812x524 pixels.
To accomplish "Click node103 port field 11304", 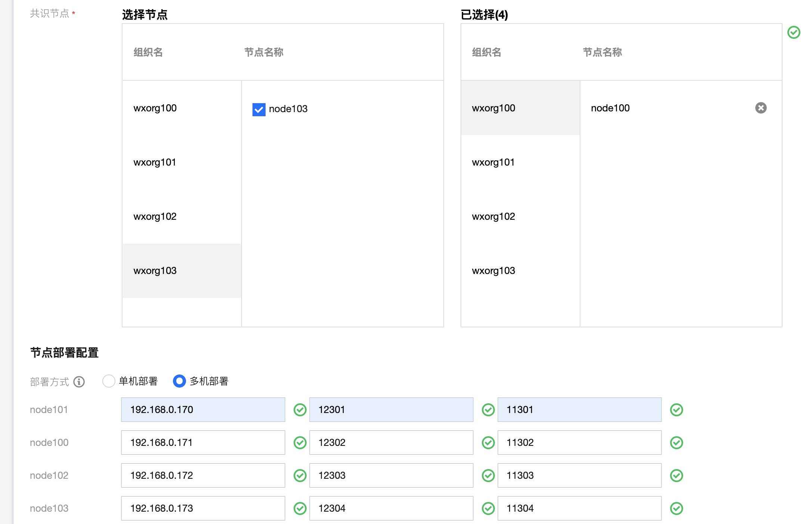I will click(579, 508).
